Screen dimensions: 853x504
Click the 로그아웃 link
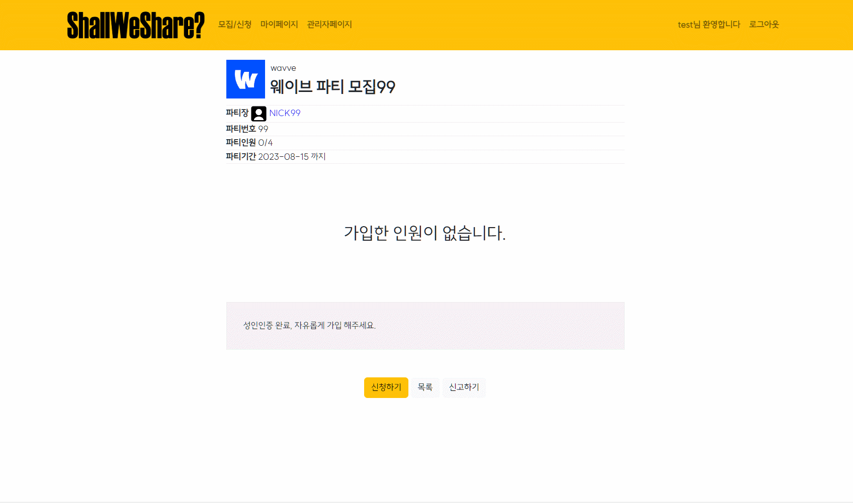[764, 25]
